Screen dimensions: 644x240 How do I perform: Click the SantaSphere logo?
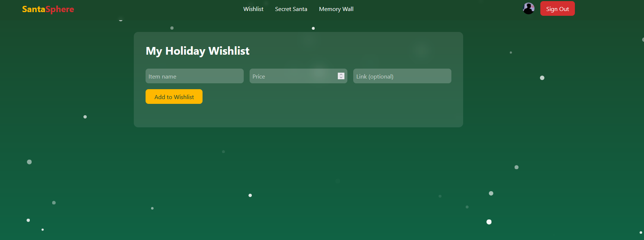tap(48, 9)
